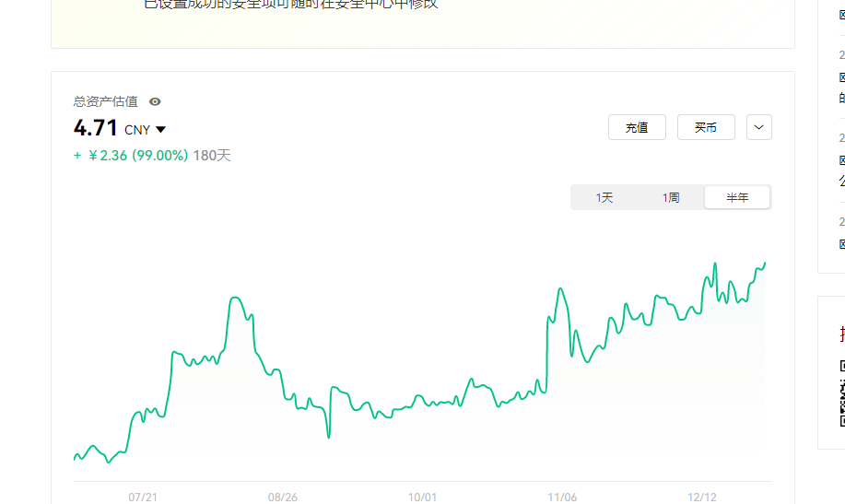Click the 07/21 date on chart axis

(x=143, y=497)
